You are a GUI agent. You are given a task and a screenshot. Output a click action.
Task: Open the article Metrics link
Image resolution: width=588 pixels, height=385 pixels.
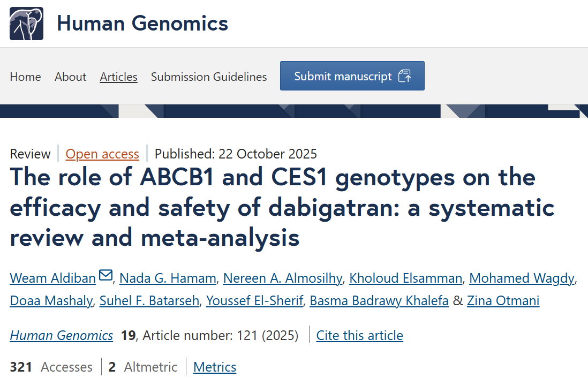click(215, 367)
